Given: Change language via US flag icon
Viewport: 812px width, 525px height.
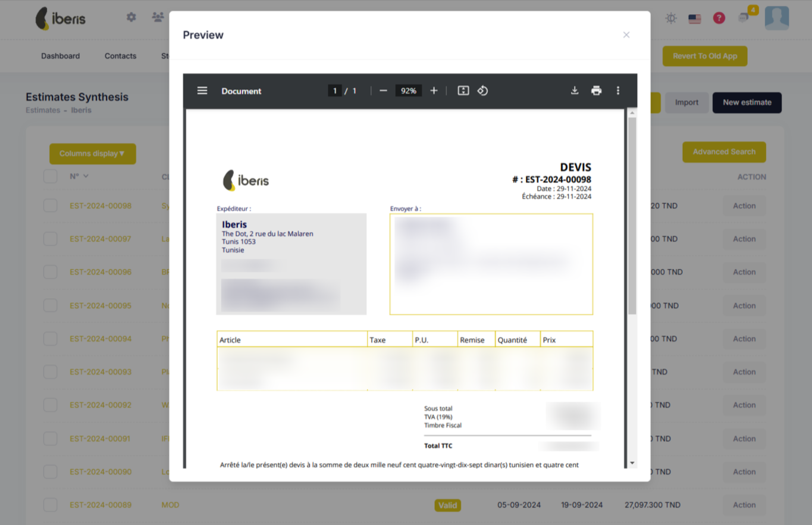Looking at the screenshot, I should tap(695, 18).
